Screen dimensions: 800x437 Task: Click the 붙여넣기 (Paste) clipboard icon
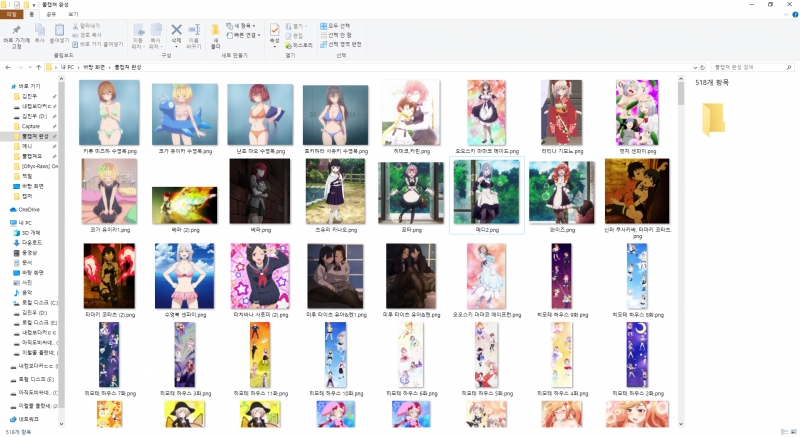(x=60, y=32)
